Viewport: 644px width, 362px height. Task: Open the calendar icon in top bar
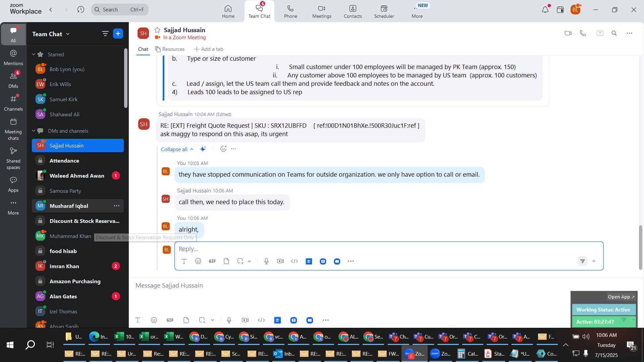pos(560,10)
